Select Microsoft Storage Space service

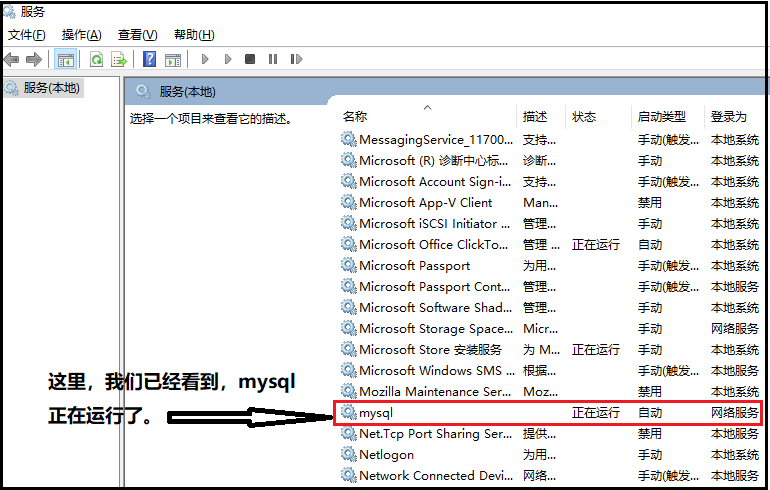coord(550,329)
